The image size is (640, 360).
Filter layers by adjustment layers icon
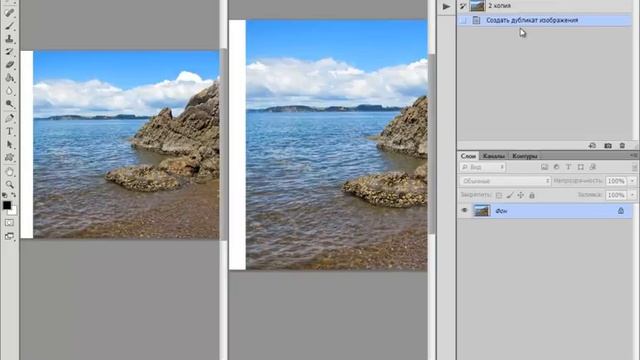[x=556, y=167]
